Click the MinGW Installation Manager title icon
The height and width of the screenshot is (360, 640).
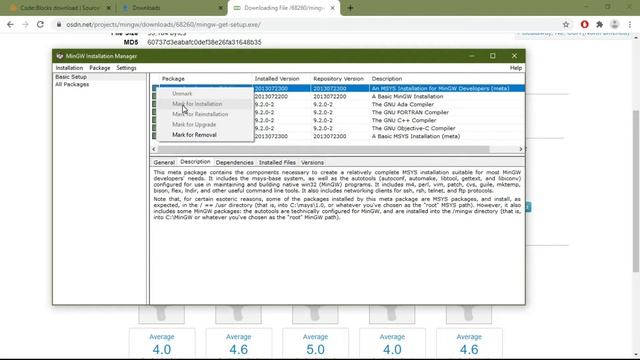(60, 56)
